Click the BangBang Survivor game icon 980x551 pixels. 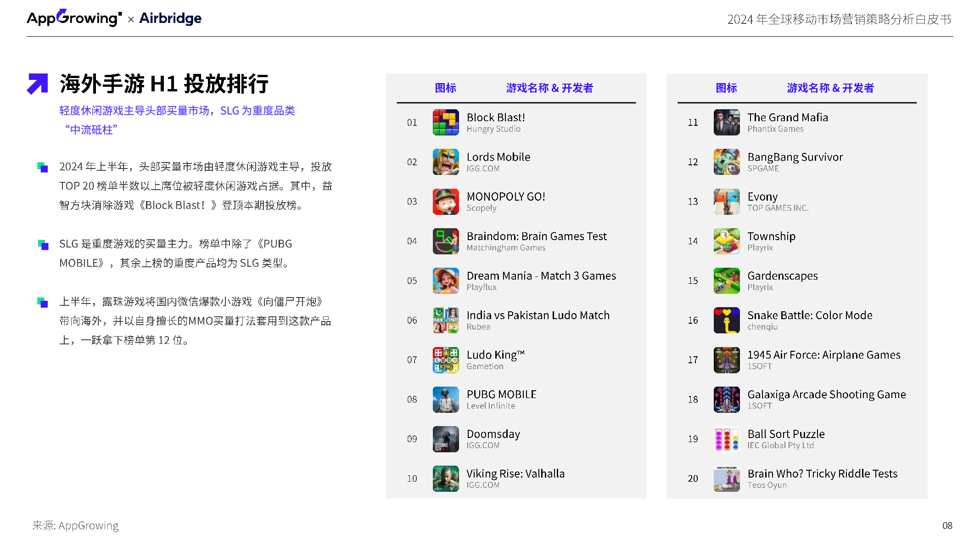coord(726,162)
